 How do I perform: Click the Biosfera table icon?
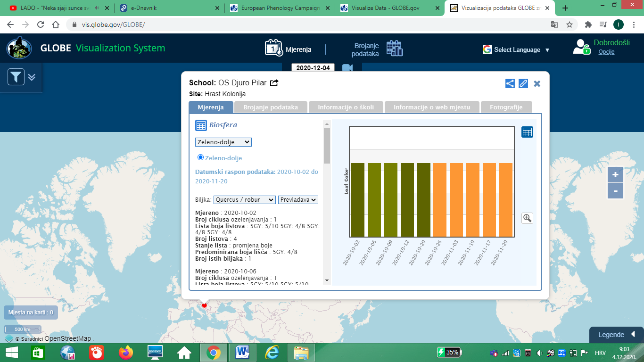click(201, 125)
